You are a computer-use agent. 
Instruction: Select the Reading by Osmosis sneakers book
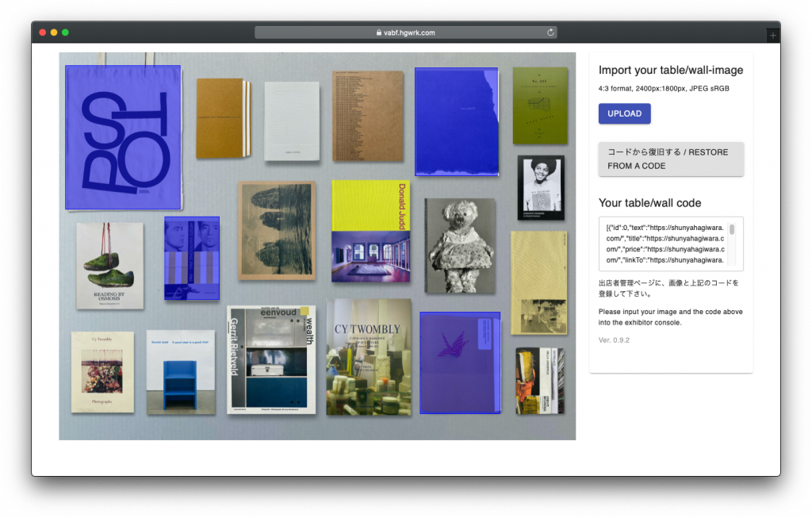[109, 266]
